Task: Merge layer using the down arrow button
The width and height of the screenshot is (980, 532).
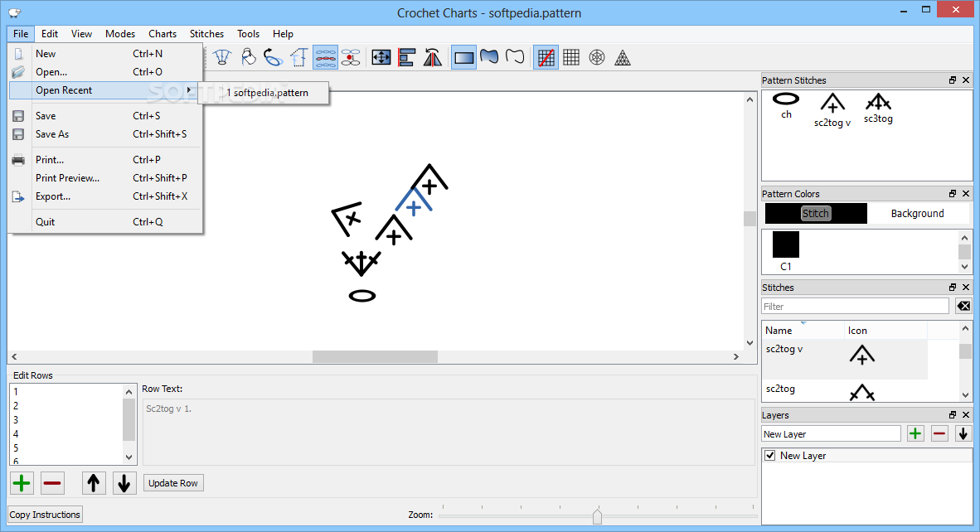Action: click(x=963, y=433)
